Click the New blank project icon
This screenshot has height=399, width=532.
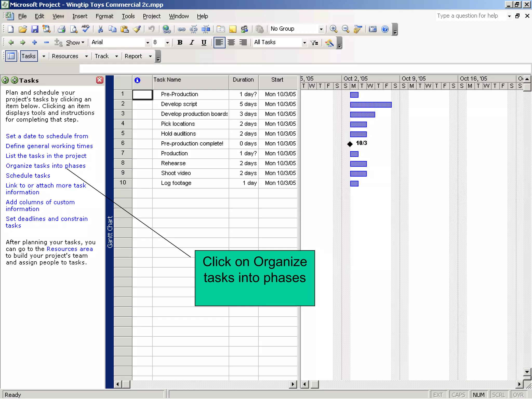(x=11, y=29)
